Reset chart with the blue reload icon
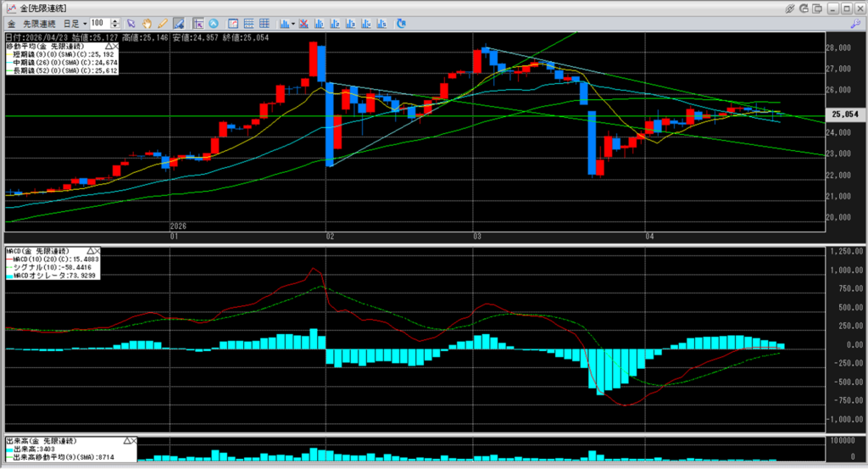This screenshot has width=868, height=469. (x=401, y=24)
